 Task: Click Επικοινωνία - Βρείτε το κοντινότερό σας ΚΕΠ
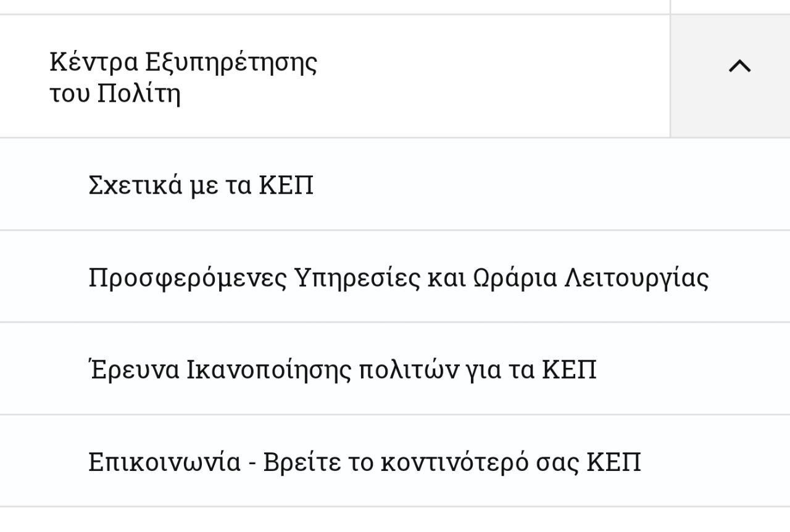(364, 462)
